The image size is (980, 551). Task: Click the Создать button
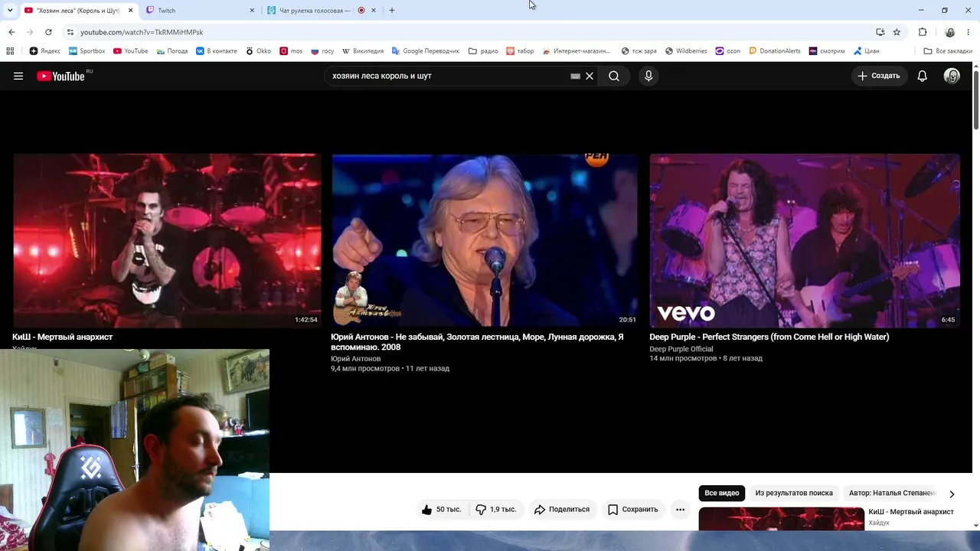pos(879,76)
